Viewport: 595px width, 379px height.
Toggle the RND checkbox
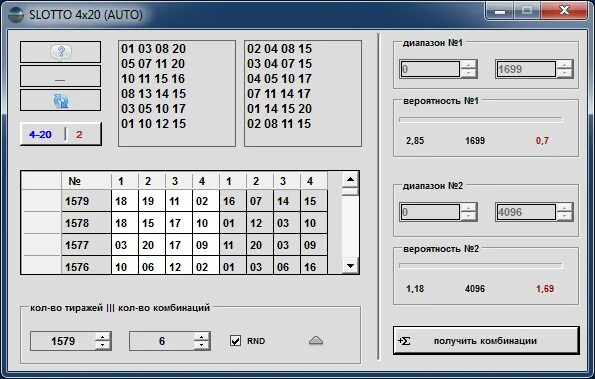235,341
